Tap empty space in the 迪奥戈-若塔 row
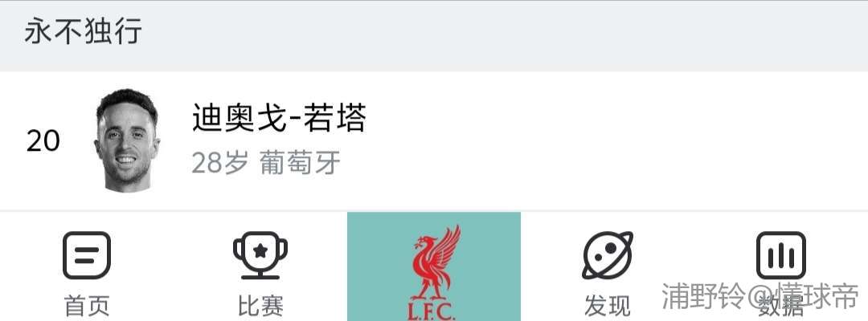Image resolution: width=868 pixels, height=321 pixels. click(x=609, y=141)
